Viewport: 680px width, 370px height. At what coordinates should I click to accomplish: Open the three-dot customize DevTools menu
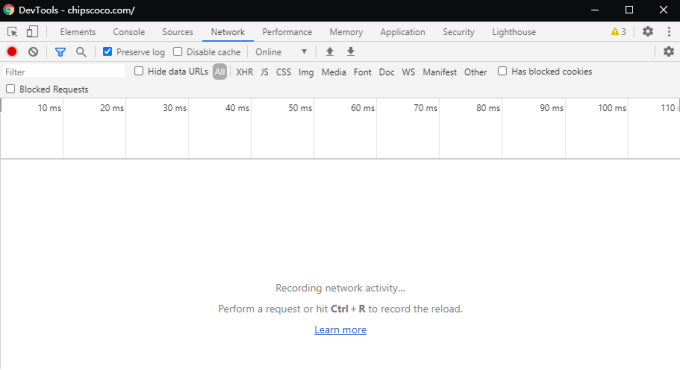click(x=669, y=31)
